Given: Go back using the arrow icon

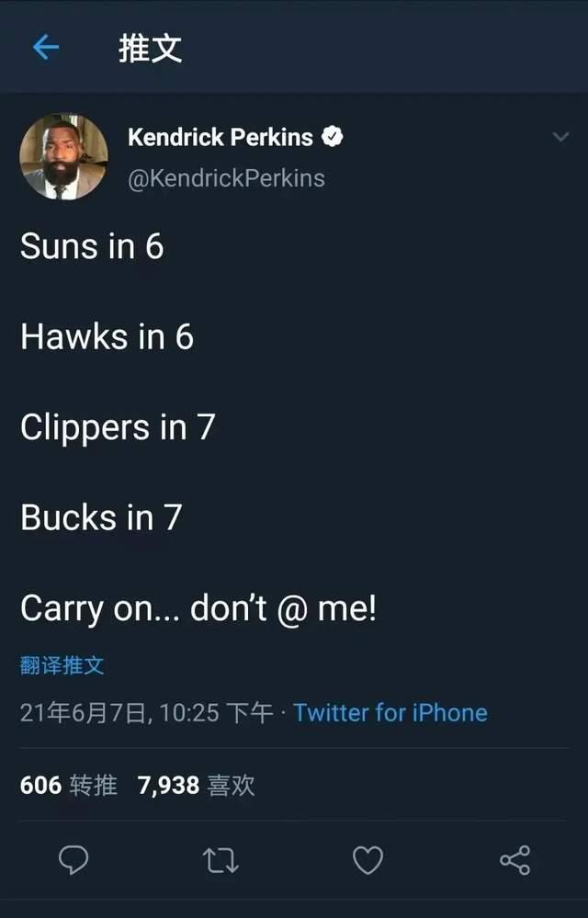Looking at the screenshot, I should click(45, 48).
